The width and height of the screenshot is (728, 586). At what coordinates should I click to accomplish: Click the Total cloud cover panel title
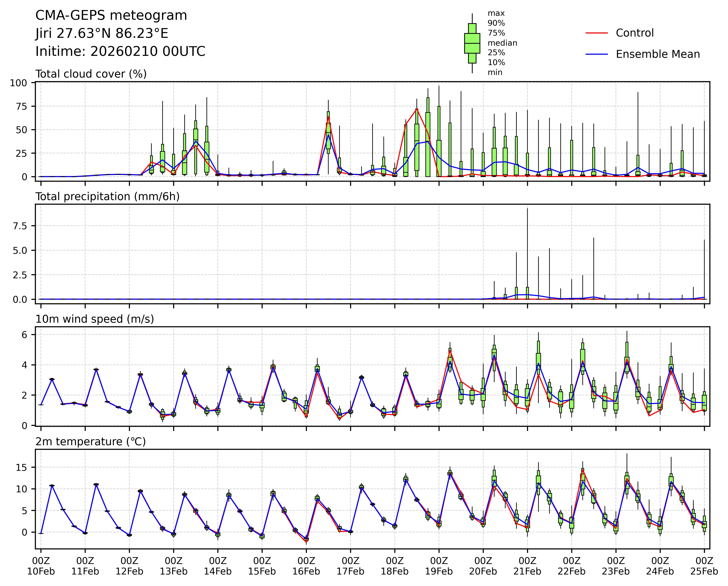(91, 74)
